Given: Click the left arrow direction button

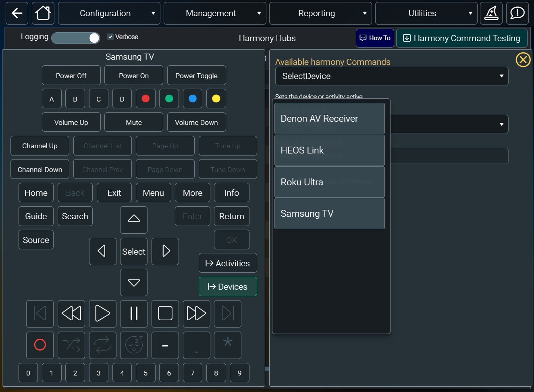Looking at the screenshot, I should pyautogui.click(x=102, y=251).
